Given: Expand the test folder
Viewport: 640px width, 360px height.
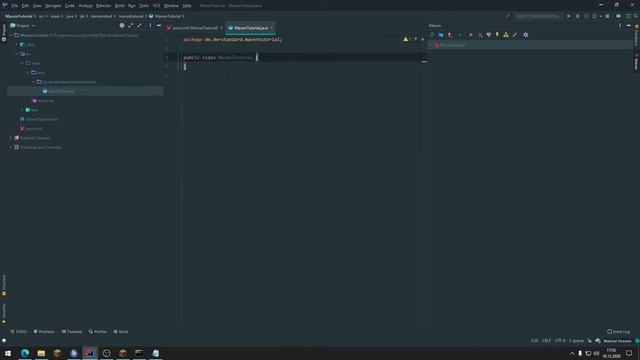Looking at the screenshot, I should [22, 110].
